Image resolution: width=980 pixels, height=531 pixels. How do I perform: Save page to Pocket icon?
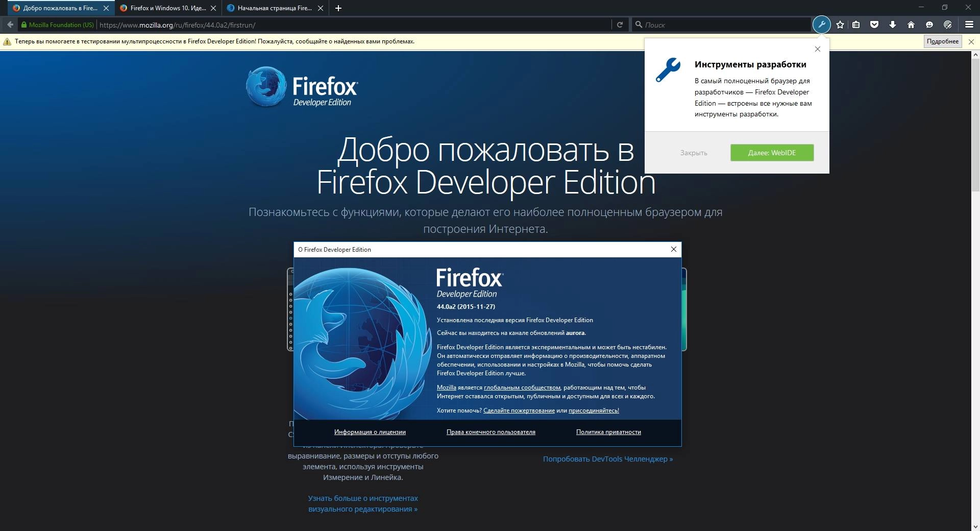click(874, 25)
